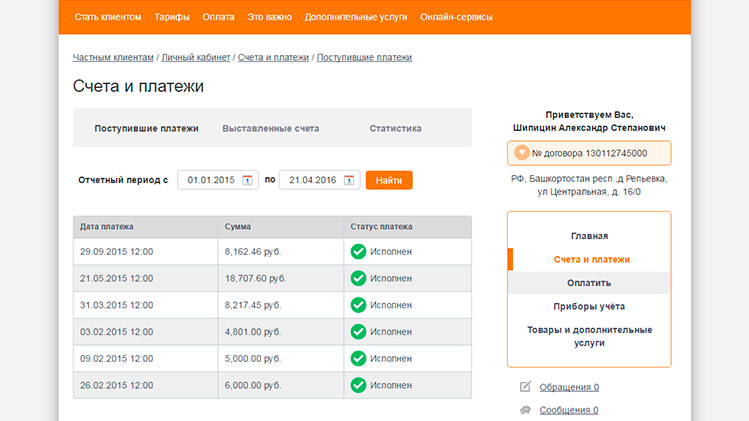Click the name Шипицин Александр Степанович
This screenshot has width=749, height=421.
click(589, 128)
